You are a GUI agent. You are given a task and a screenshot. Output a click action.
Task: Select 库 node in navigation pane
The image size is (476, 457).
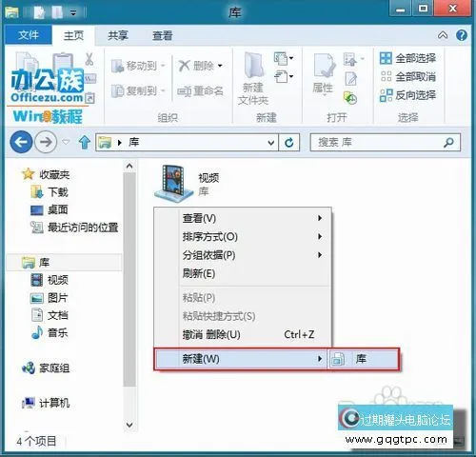[x=64, y=263]
